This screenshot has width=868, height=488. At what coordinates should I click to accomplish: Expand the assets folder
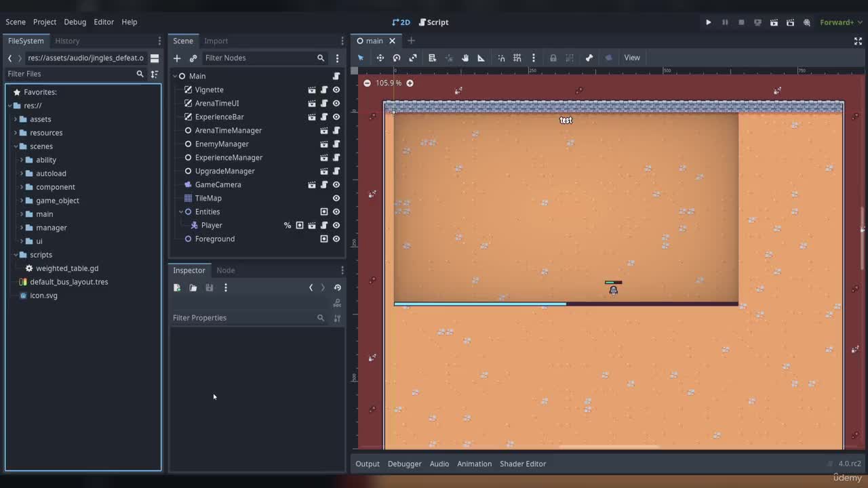pos(16,119)
